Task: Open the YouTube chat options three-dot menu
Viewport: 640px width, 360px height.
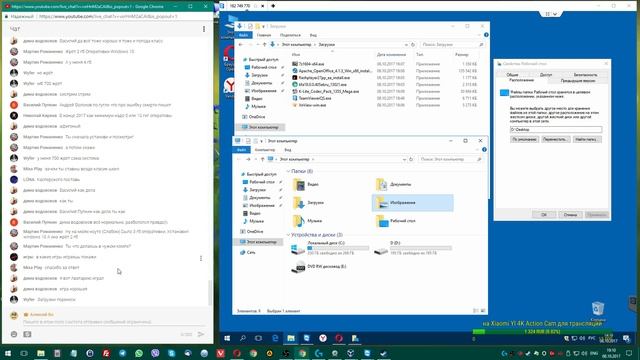Action: [x=204, y=29]
